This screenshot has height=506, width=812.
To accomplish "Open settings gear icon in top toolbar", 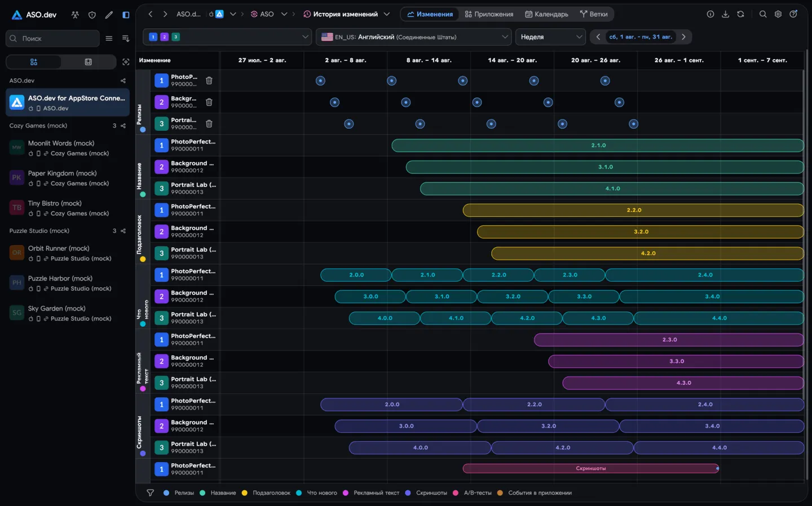I will (778, 14).
